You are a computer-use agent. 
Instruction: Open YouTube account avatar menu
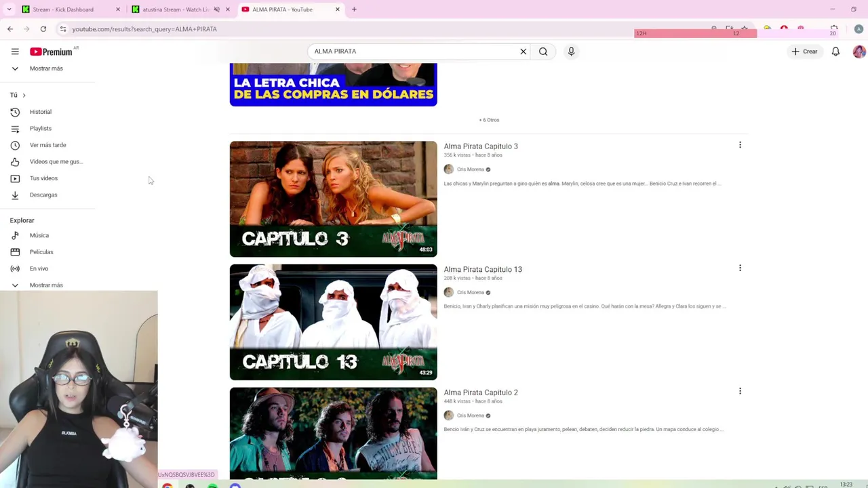point(859,52)
